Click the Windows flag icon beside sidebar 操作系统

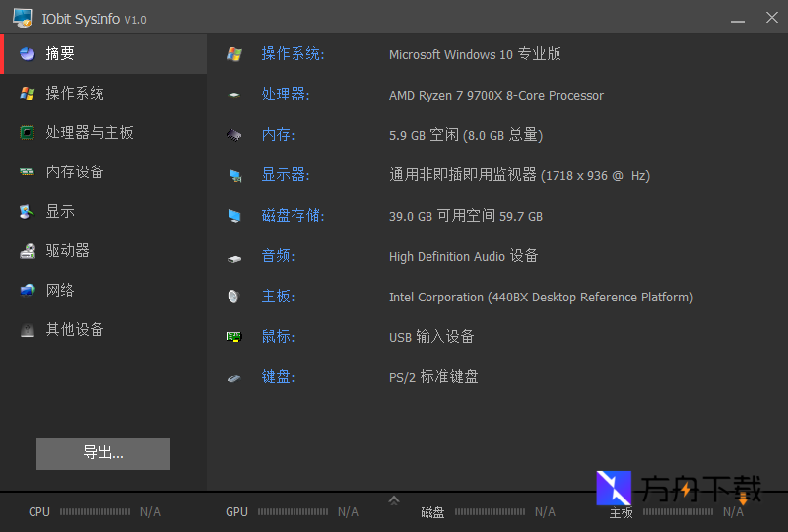pos(28,93)
